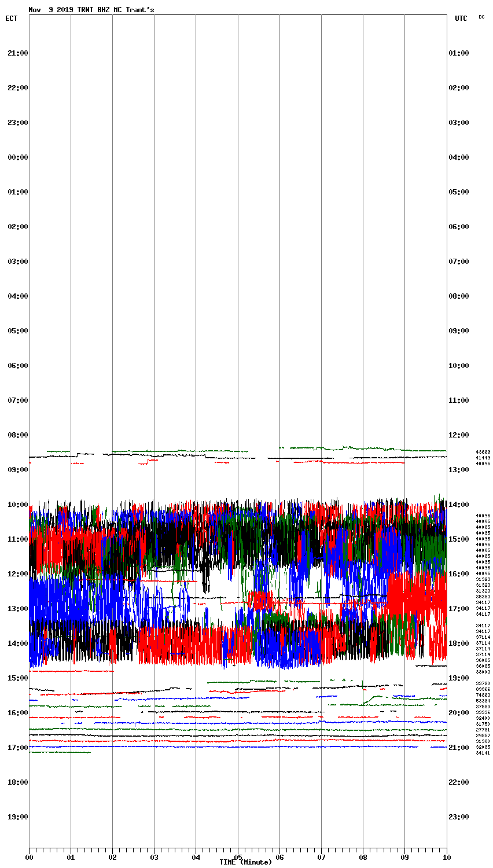This screenshot has width=493, height=868.
Task: Click the UTC timezone label
Action: (x=461, y=19)
